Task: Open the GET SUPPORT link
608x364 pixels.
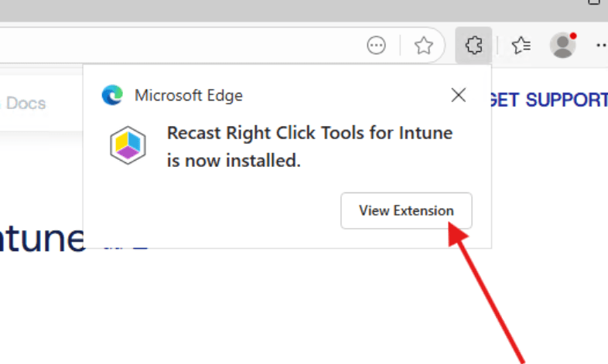Action: [548, 100]
